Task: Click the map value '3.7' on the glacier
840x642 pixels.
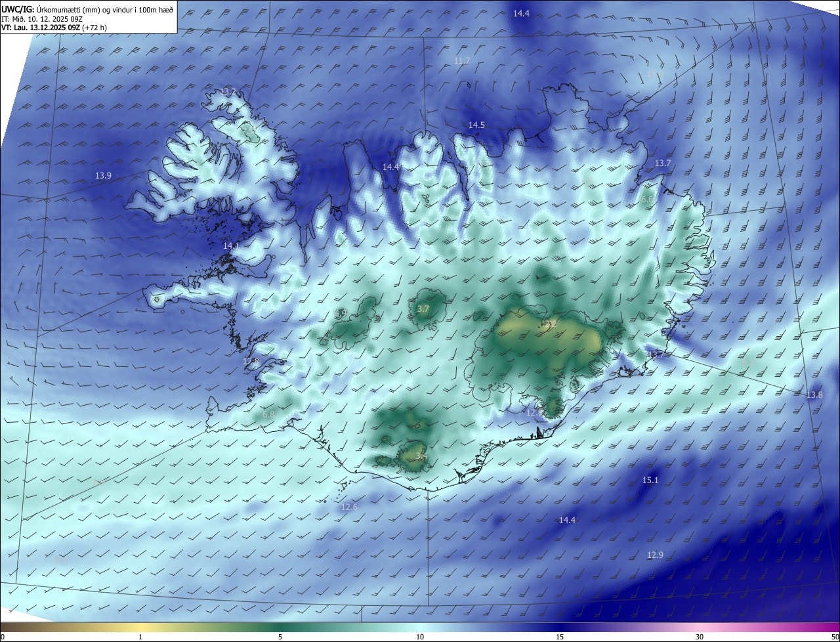Action: 423,309
